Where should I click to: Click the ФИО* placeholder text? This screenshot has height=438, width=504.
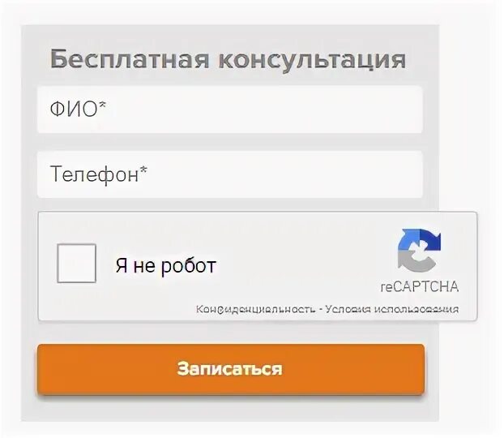coord(78,109)
